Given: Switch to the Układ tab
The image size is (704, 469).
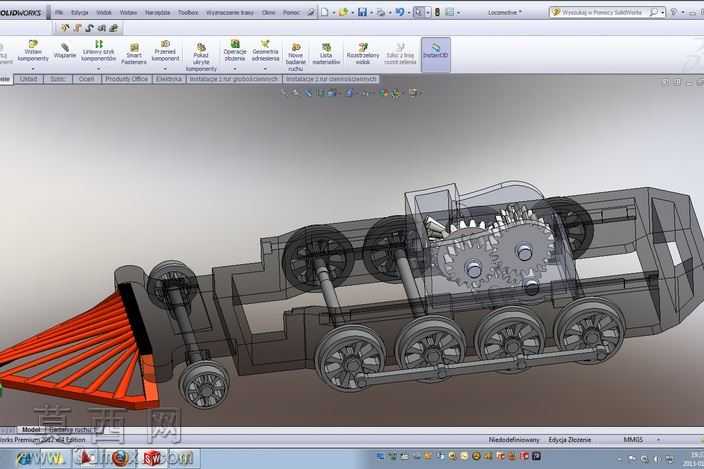Looking at the screenshot, I should point(28,79).
